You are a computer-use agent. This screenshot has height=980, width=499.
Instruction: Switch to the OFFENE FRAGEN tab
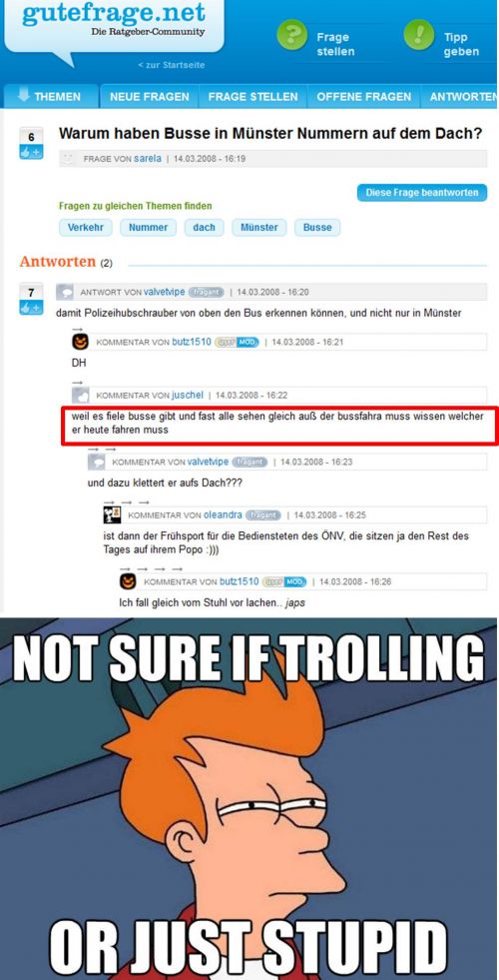pyautogui.click(x=363, y=97)
